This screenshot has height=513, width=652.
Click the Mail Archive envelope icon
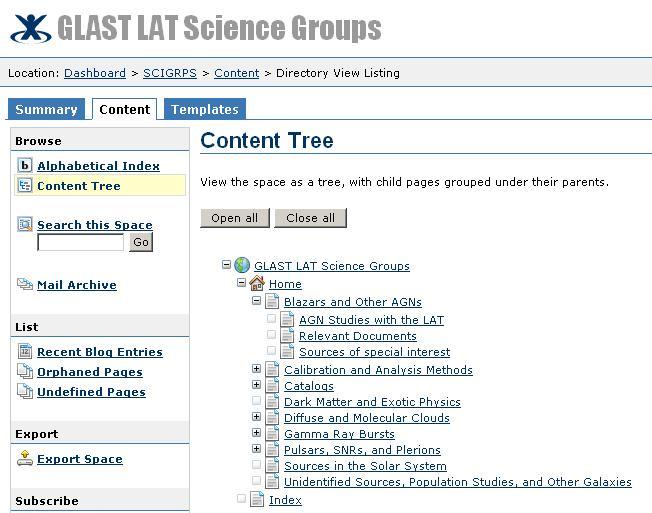(x=25, y=285)
